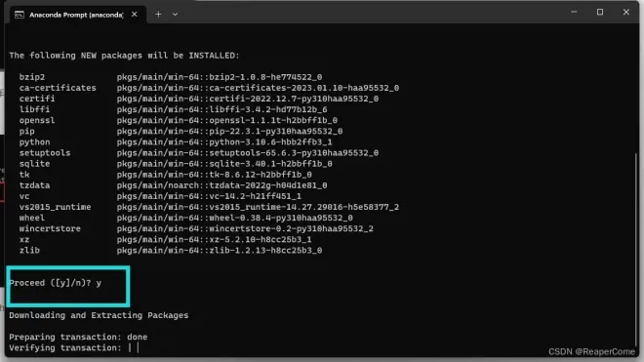This screenshot has height=362, width=644.
Task: Click the Preparing transaction: done line
Action: (78, 337)
